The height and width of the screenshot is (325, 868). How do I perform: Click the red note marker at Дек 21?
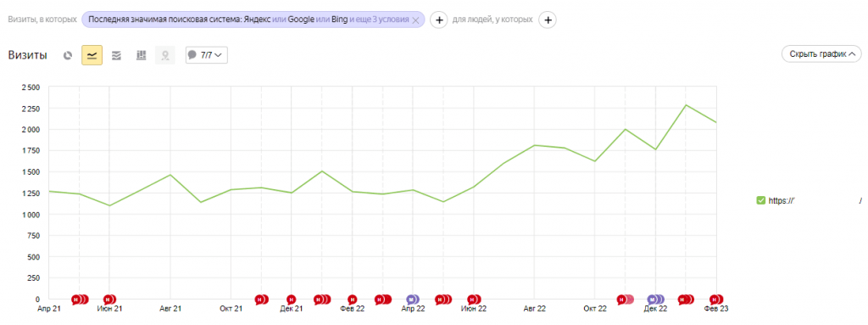292,300
